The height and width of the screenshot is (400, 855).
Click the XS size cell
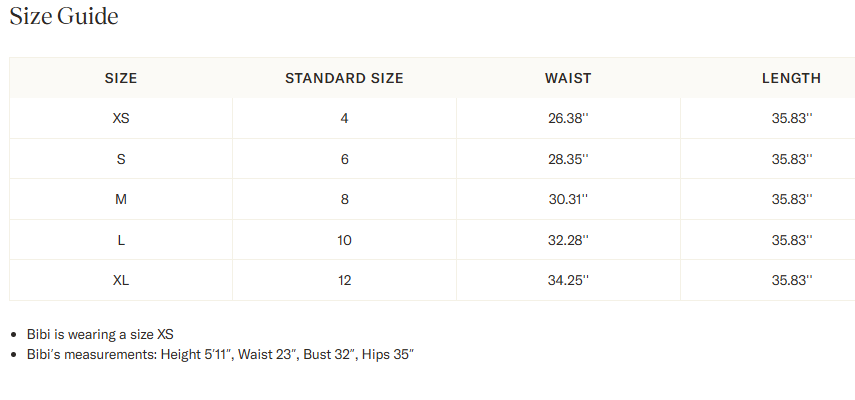coord(121,118)
